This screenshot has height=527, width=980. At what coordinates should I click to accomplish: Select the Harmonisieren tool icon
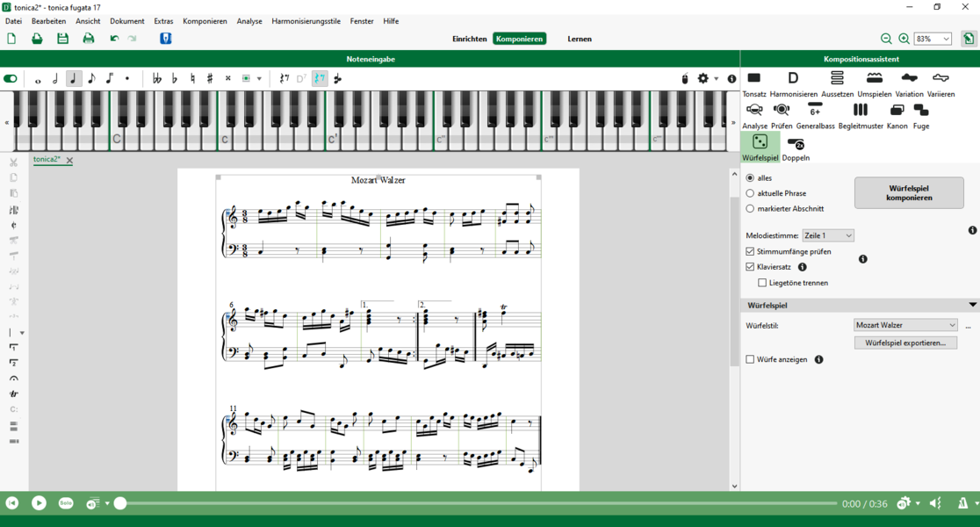[793, 79]
